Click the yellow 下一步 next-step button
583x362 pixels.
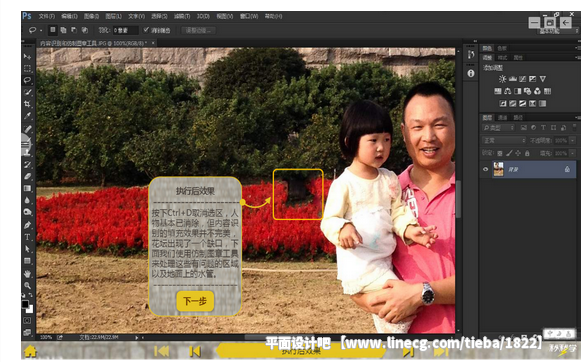(195, 301)
